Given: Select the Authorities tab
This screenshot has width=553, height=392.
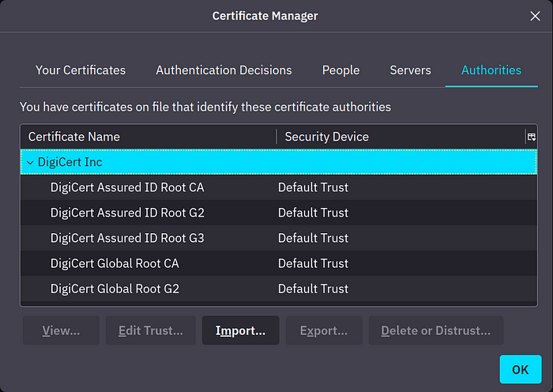Looking at the screenshot, I should (491, 70).
